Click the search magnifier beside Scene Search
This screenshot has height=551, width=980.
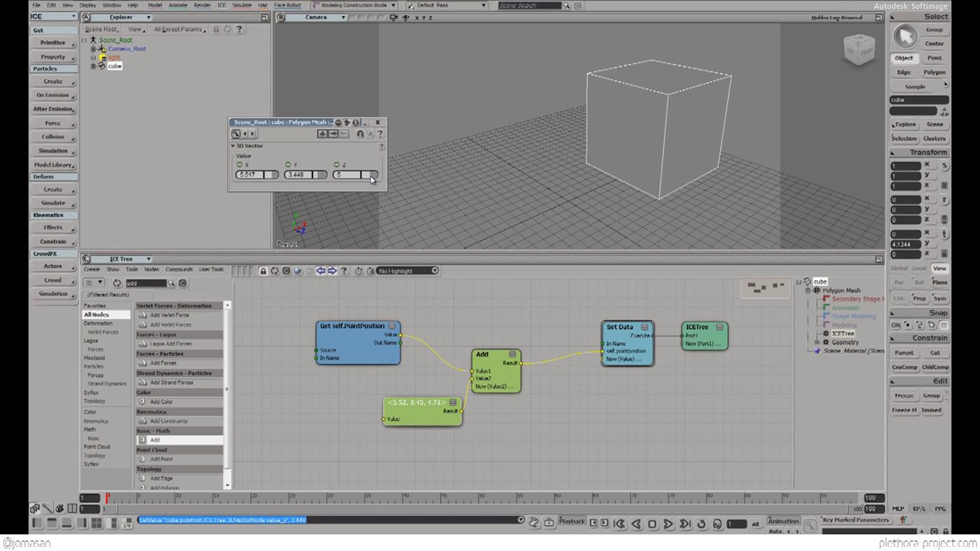[x=566, y=6]
